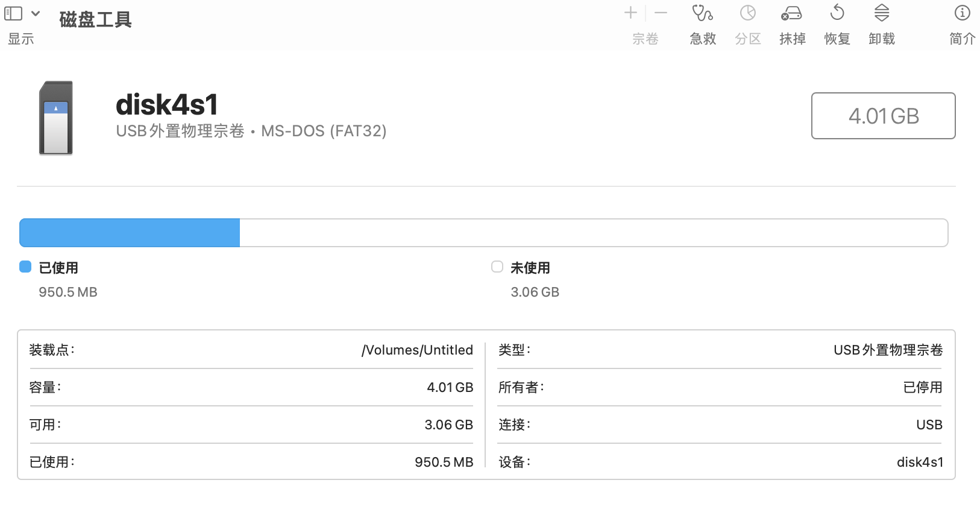Open the 分区 partition pie icon
The image size is (980, 521).
pos(747,13)
